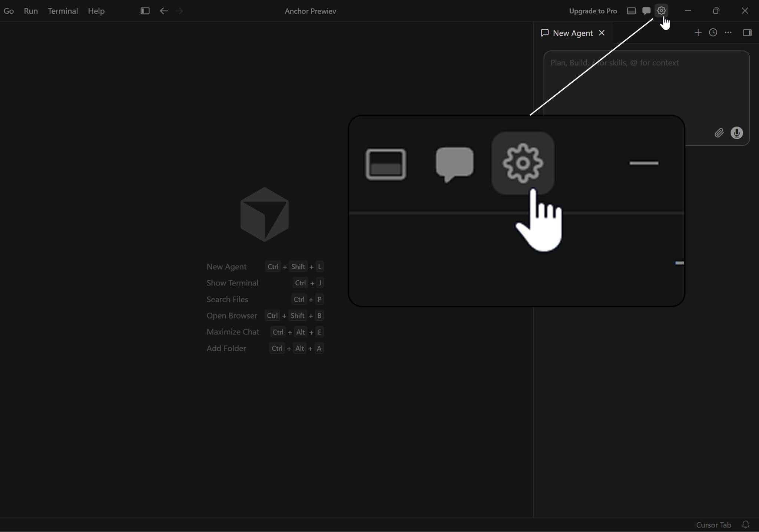759x532 pixels.
Task: Open the Terminal menu
Action: pyautogui.click(x=63, y=11)
